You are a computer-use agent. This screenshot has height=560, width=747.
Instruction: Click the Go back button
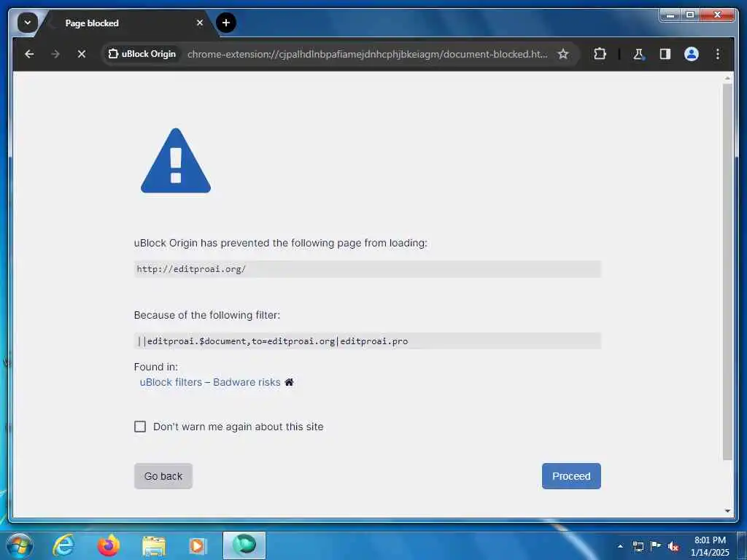coord(163,475)
